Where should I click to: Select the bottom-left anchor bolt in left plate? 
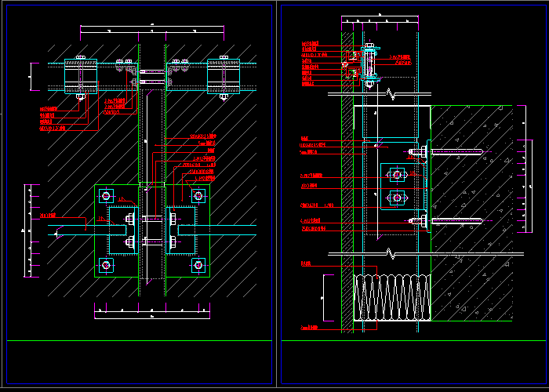[106, 266]
